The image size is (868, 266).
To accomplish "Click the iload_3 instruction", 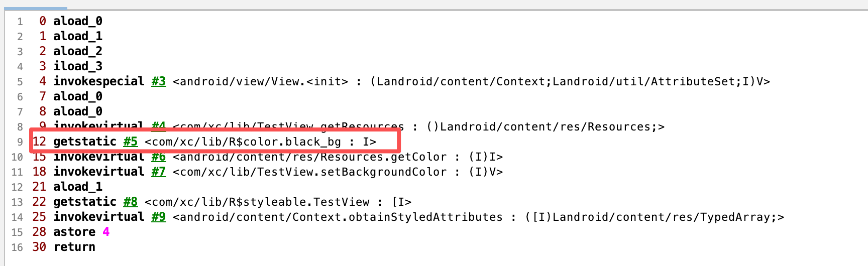I will 78,66.
